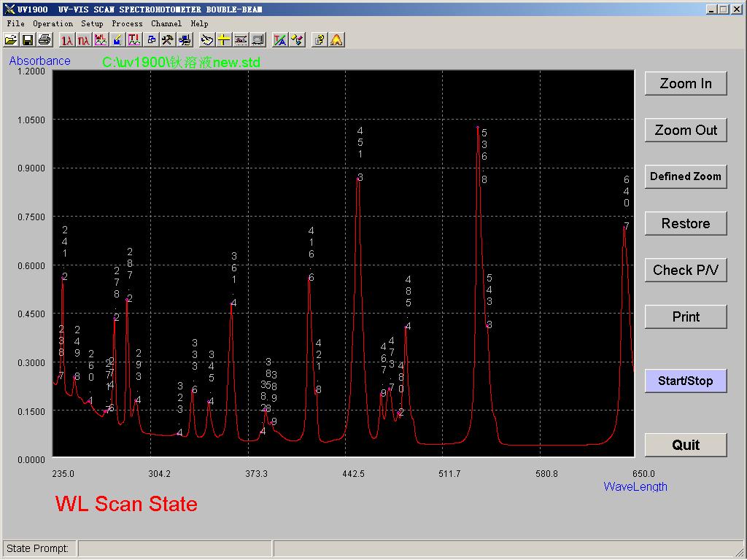Screen dimensions: 747x560
Task: Click the yellow crosshair cursor icon
Action: (x=224, y=39)
